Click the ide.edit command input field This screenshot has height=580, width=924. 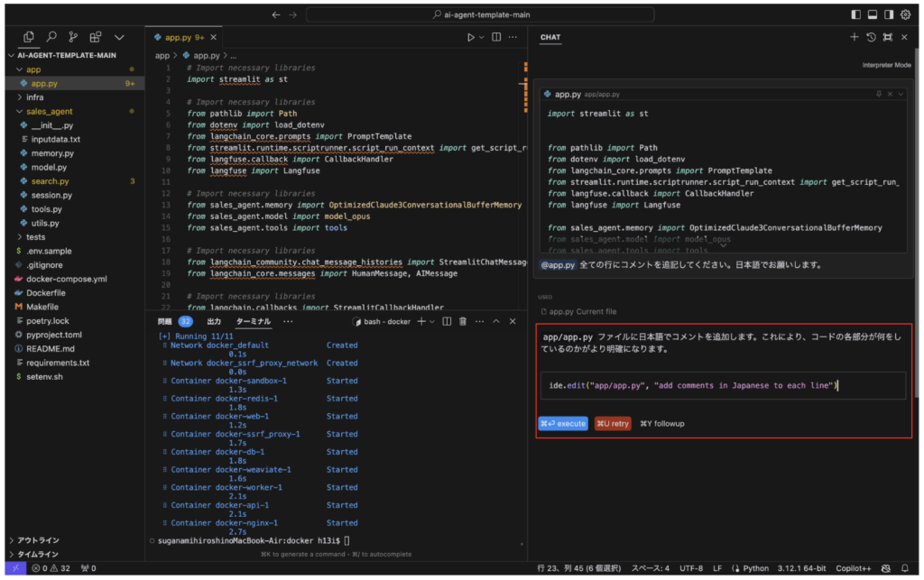pos(721,385)
